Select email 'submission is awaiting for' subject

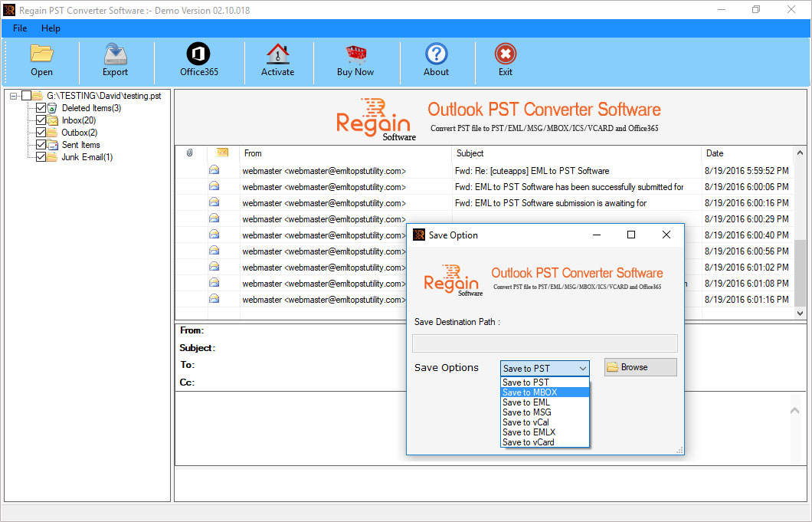click(551, 202)
